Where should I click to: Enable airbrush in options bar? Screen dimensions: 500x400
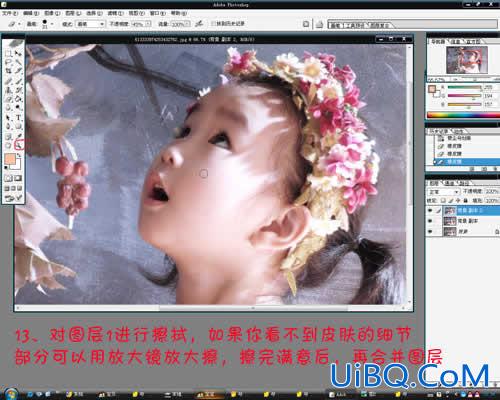199,24
